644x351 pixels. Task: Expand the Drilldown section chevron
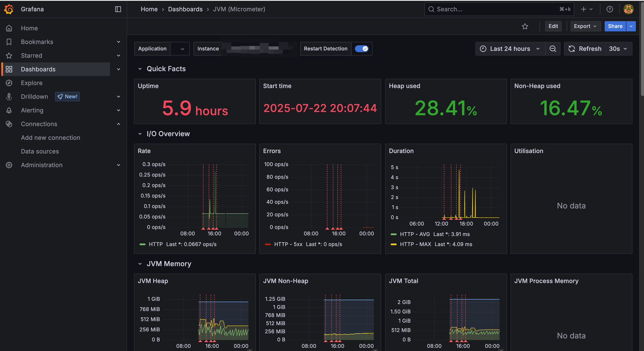point(119,96)
